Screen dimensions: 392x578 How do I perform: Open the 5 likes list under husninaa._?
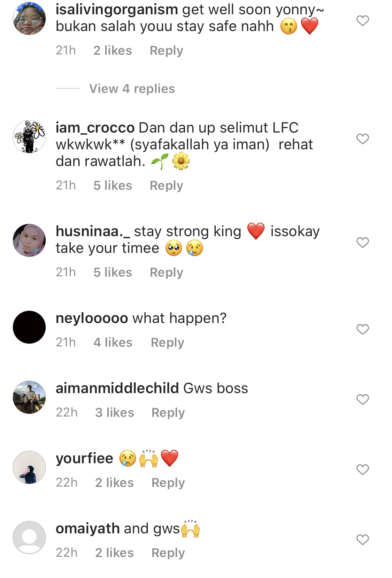[x=113, y=272]
